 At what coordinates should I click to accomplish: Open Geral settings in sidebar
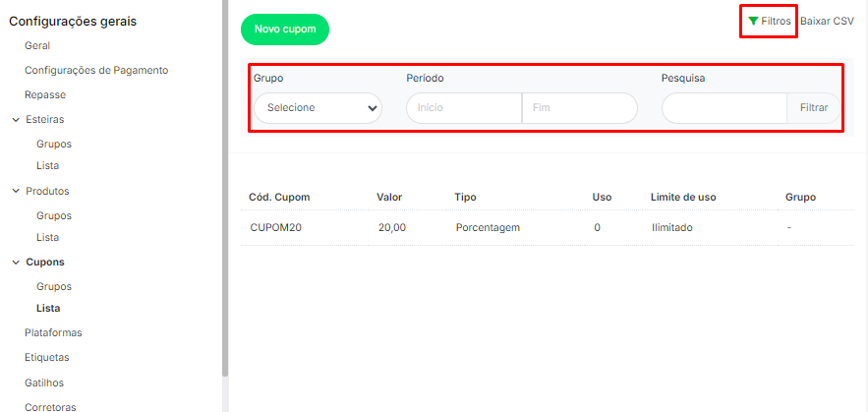click(37, 45)
